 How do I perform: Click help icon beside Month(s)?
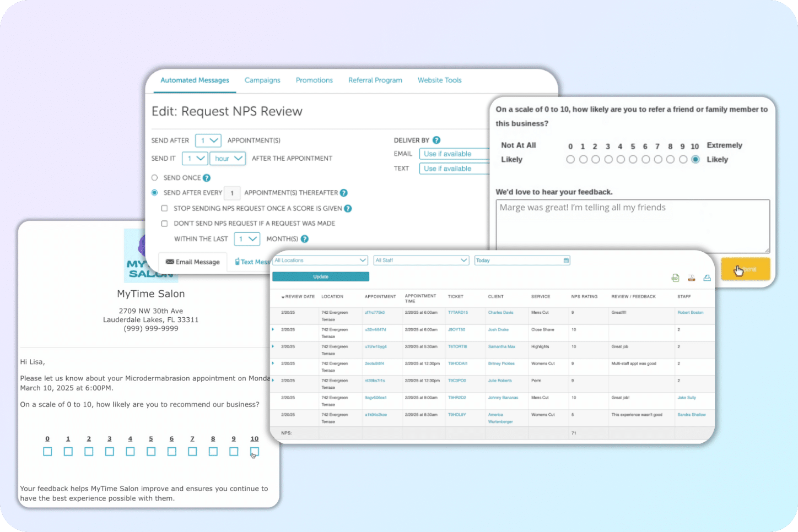[x=305, y=239]
